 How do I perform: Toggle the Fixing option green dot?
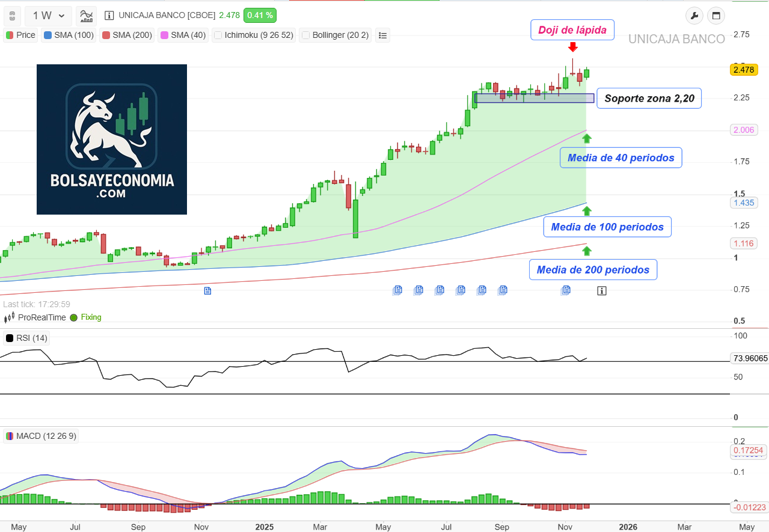pos(72,317)
